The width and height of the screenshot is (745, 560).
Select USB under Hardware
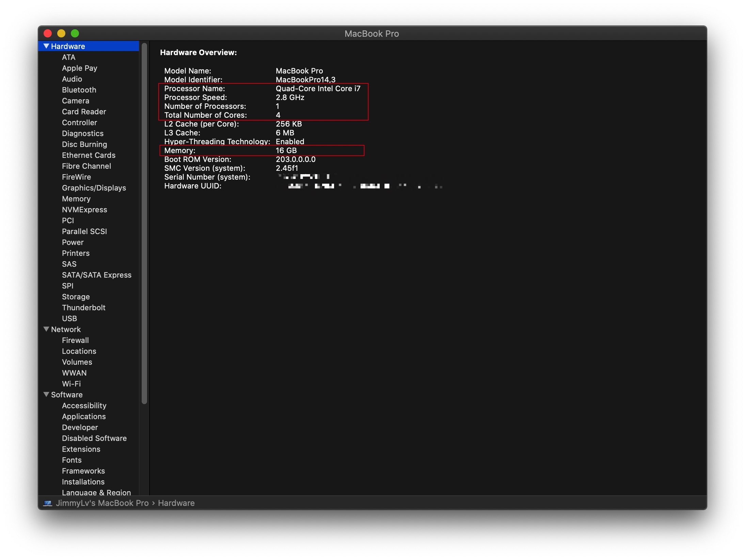pyautogui.click(x=69, y=318)
